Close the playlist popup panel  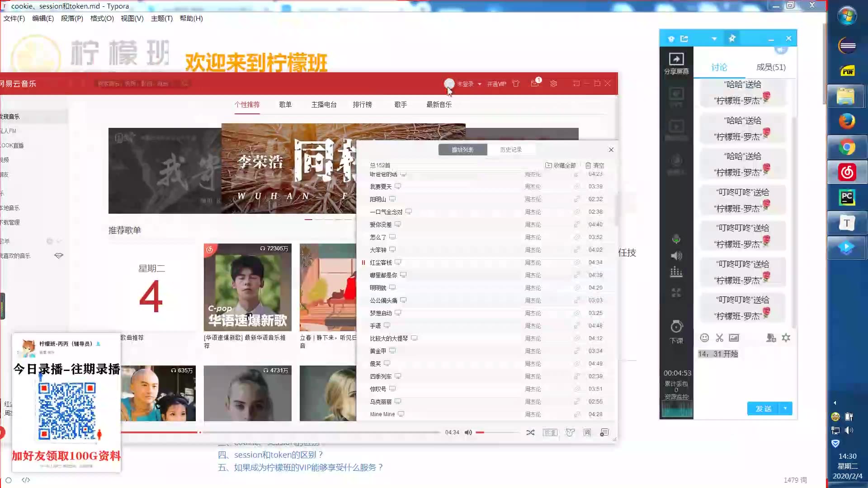(611, 150)
